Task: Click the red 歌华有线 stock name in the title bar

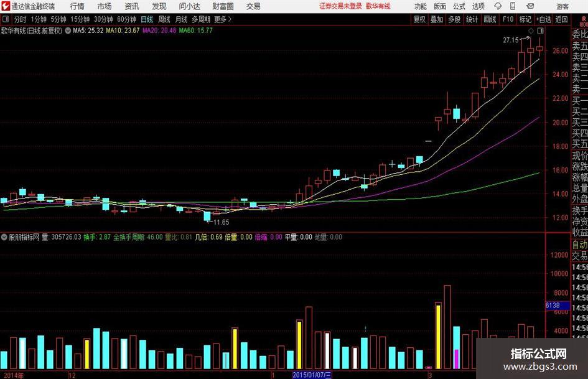Action: pyautogui.click(x=378, y=6)
